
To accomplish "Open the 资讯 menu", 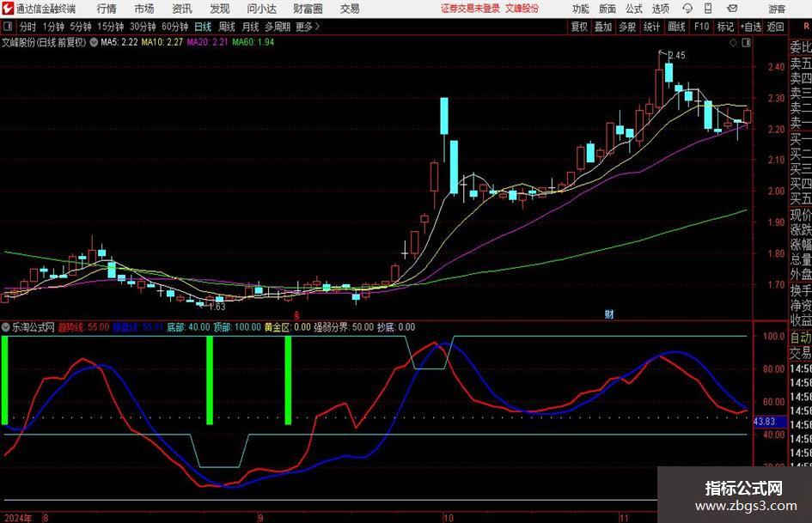I will pos(182,9).
